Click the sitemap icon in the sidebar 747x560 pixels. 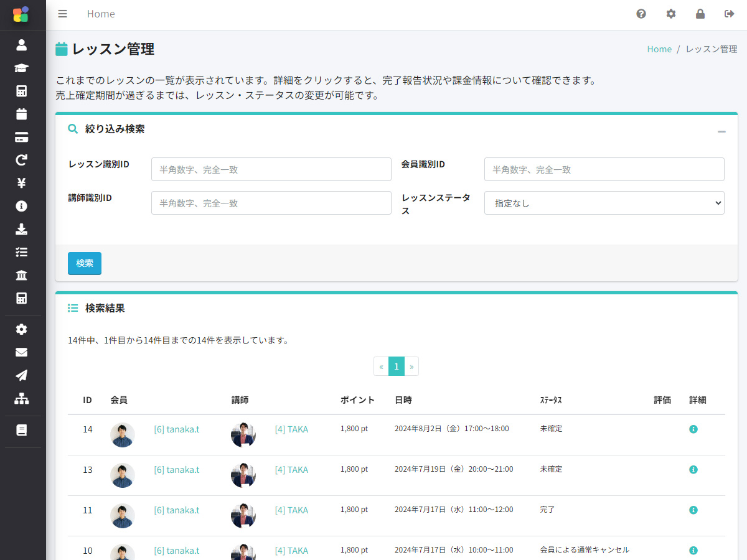click(x=22, y=398)
